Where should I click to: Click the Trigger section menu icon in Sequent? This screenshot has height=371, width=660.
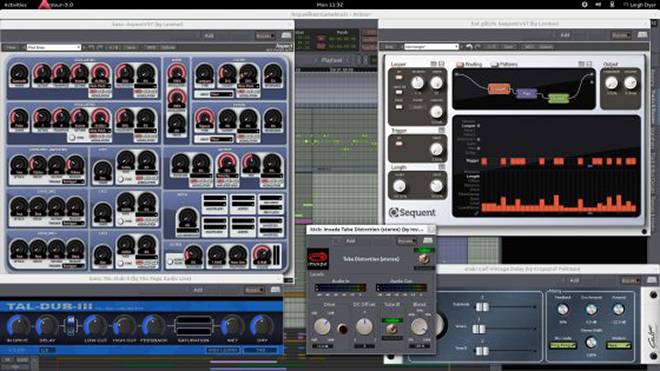point(442,131)
